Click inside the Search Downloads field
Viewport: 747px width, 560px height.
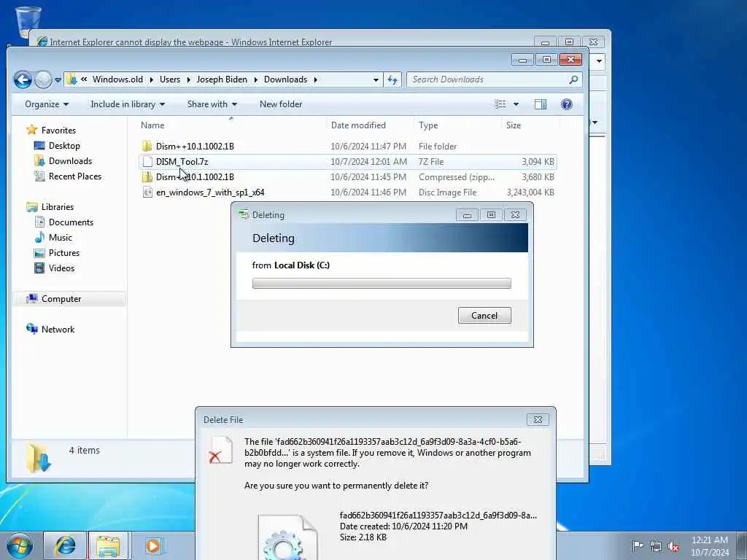click(494, 79)
